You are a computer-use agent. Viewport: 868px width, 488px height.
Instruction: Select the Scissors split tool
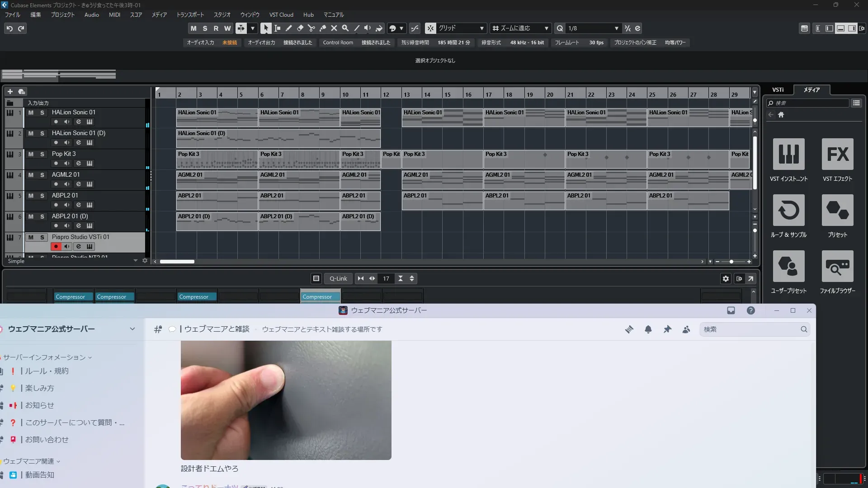[311, 28]
